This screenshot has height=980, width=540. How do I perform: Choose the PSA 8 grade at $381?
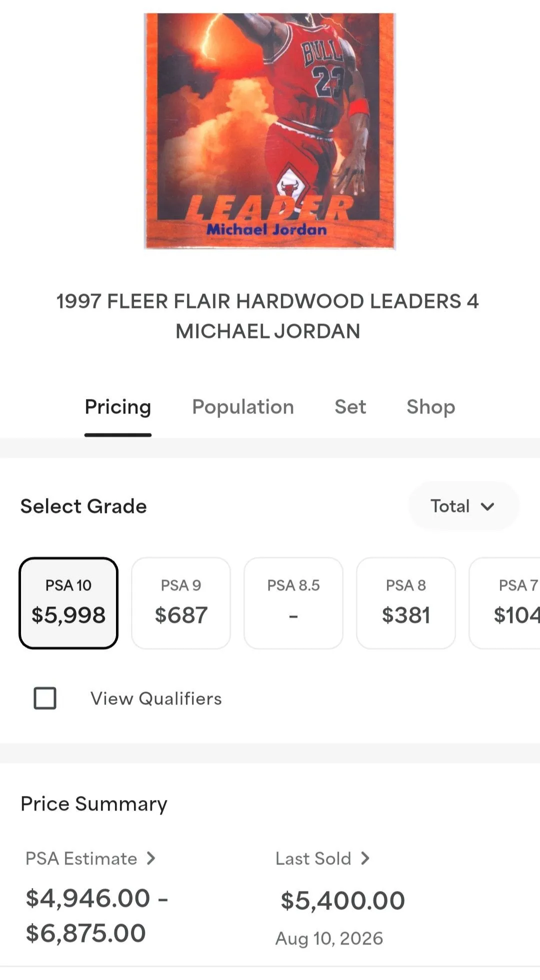click(406, 603)
